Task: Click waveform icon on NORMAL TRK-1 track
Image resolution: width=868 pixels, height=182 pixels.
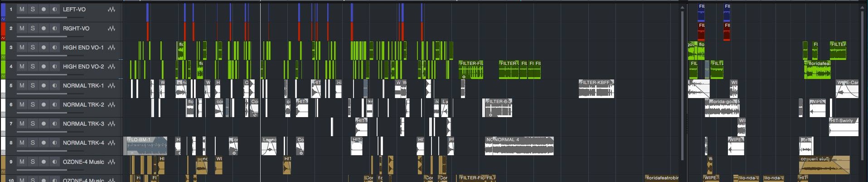Action: (x=112, y=85)
